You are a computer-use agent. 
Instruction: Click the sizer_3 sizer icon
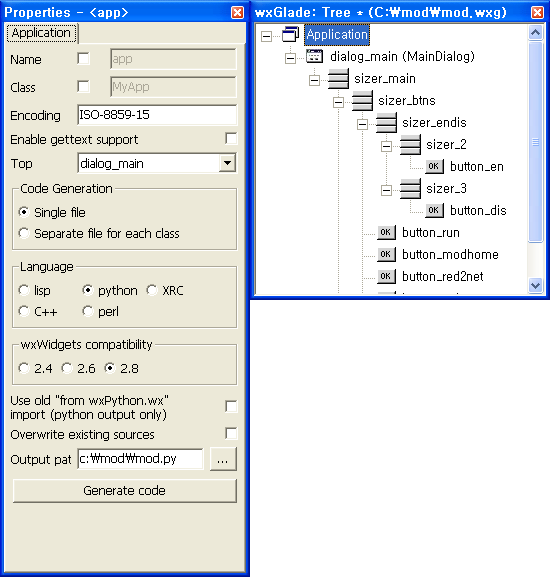pos(410,189)
